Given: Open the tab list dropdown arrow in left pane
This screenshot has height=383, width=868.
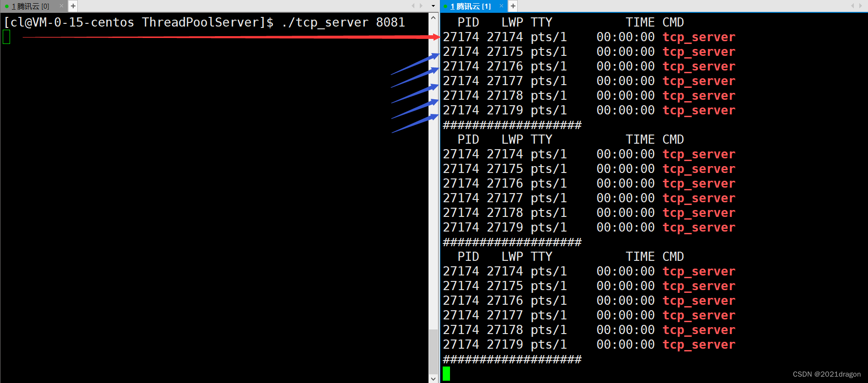Looking at the screenshot, I should pos(433,6).
